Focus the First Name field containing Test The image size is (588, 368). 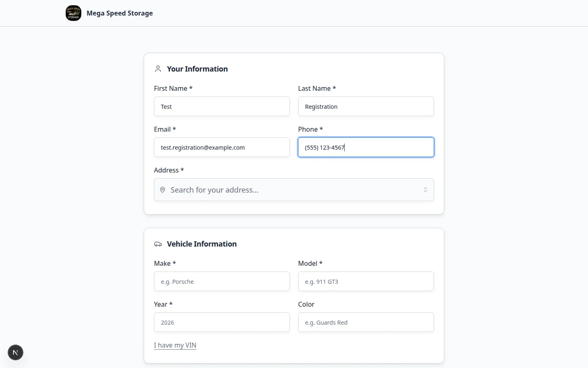pyautogui.click(x=222, y=106)
